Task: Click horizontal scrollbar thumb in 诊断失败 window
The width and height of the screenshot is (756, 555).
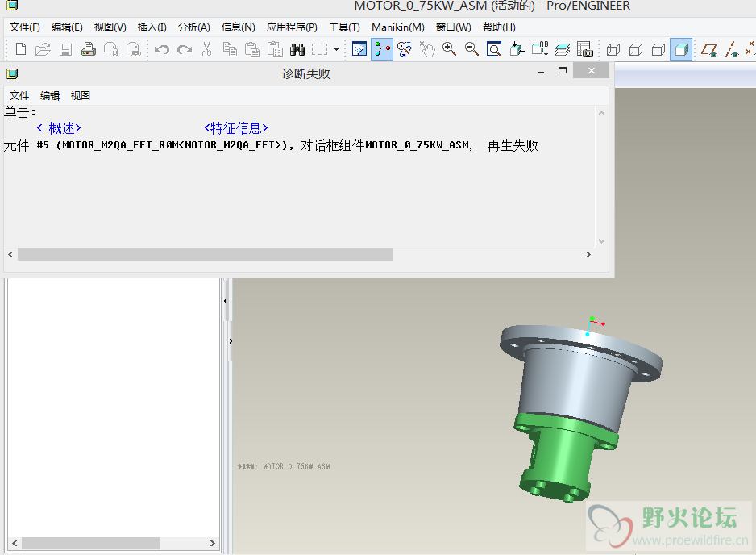Action: click(x=206, y=254)
